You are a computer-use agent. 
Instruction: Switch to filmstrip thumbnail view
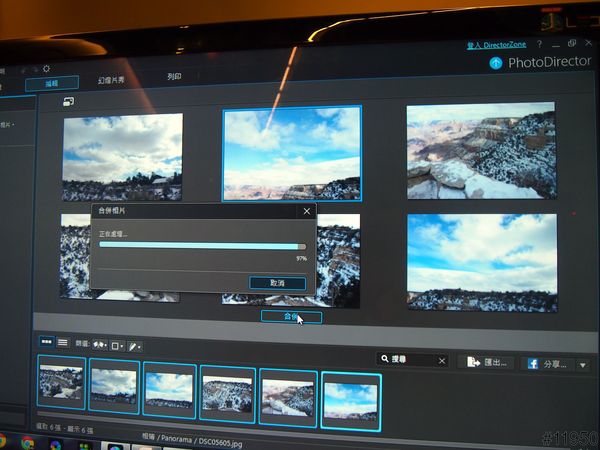click(x=46, y=342)
